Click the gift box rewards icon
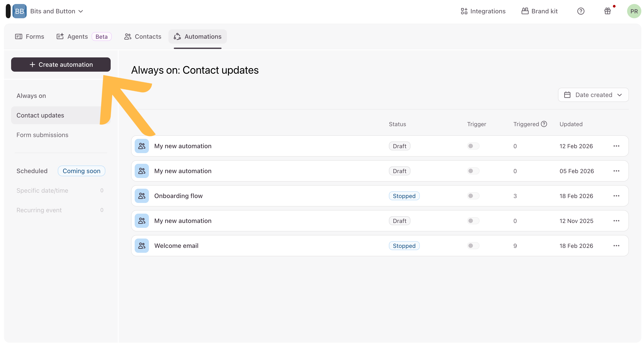 [607, 11]
